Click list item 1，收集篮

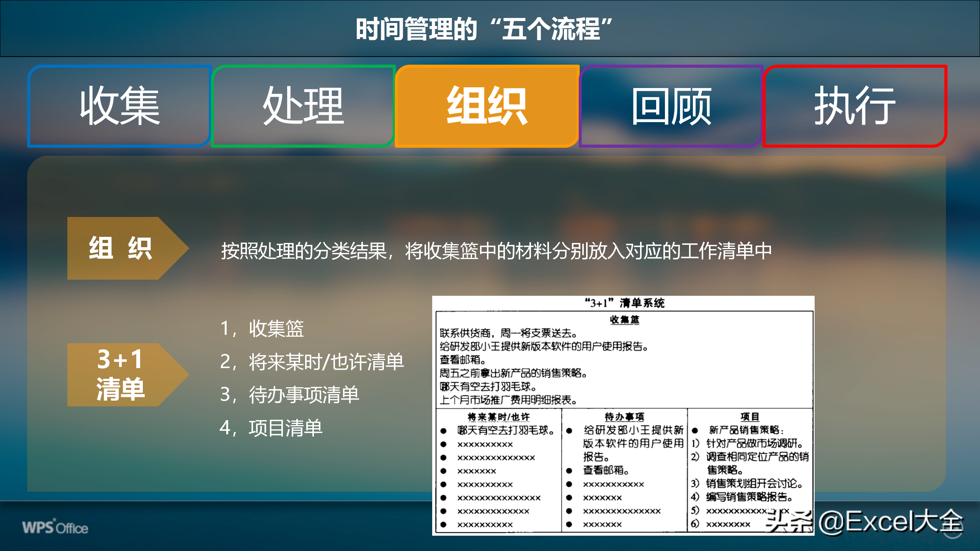pyautogui.click(x=262, y=329)
